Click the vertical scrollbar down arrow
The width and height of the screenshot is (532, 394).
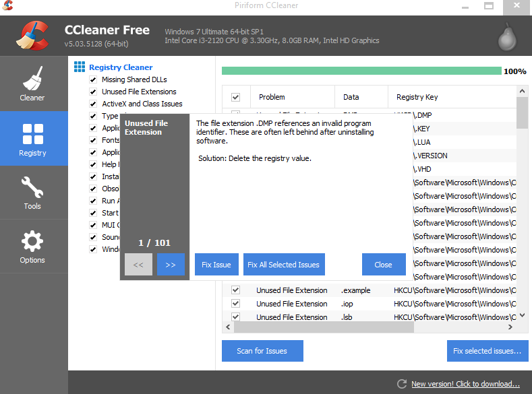click(x=522, y=315)
